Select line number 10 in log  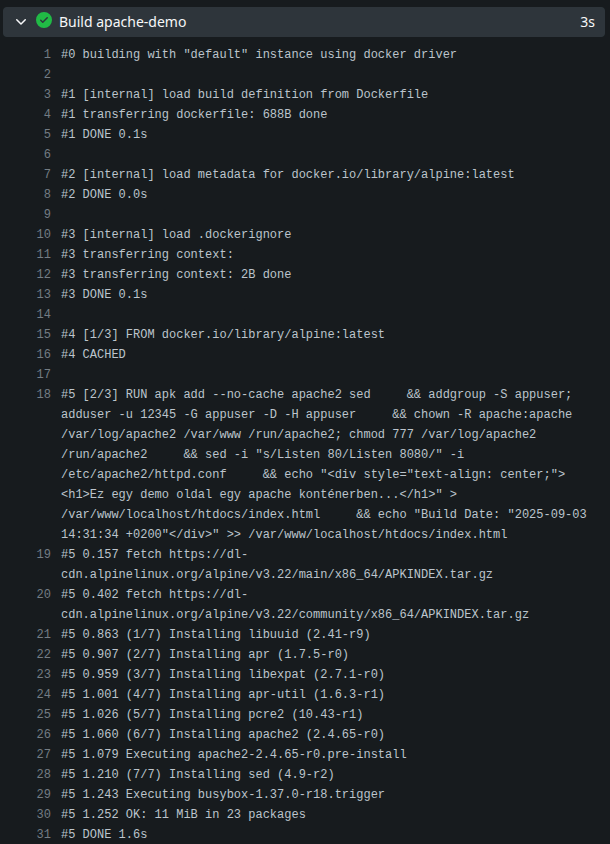[x=44, y=234]
